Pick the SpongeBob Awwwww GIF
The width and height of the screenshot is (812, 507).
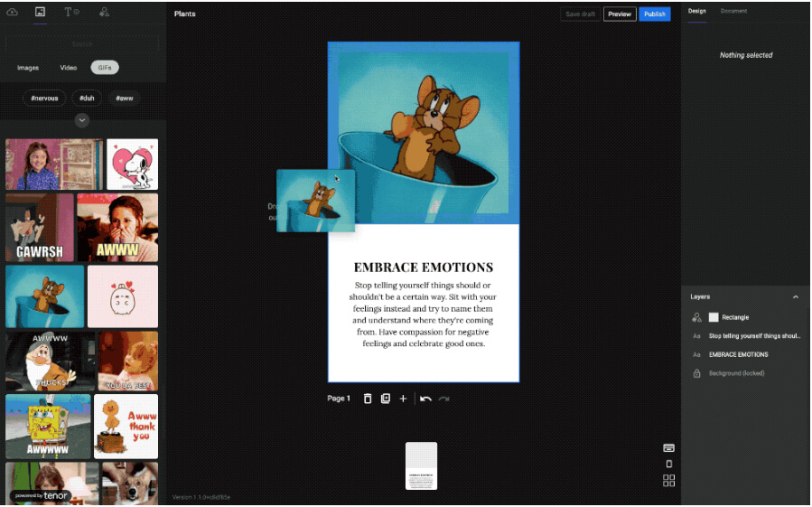pos(48,427)
